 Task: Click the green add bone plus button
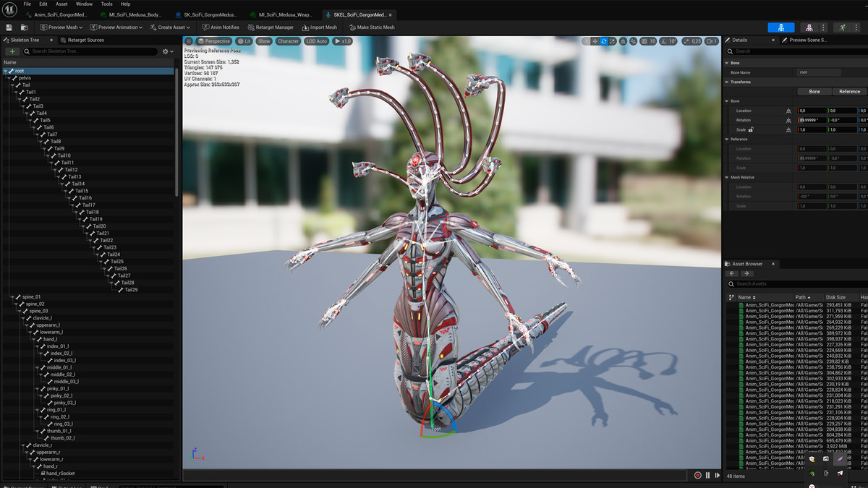click(x=12, y=51)
